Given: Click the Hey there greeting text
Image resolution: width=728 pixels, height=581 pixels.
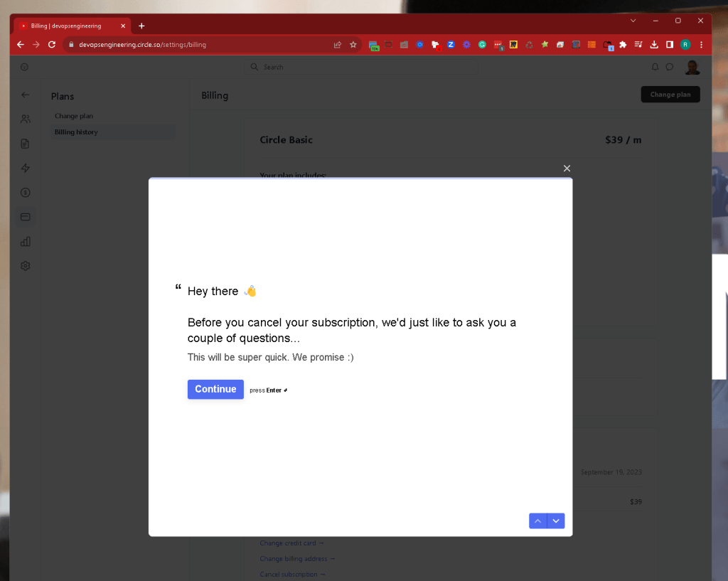Looking at the screenshot, I should (x=213, y=291).
